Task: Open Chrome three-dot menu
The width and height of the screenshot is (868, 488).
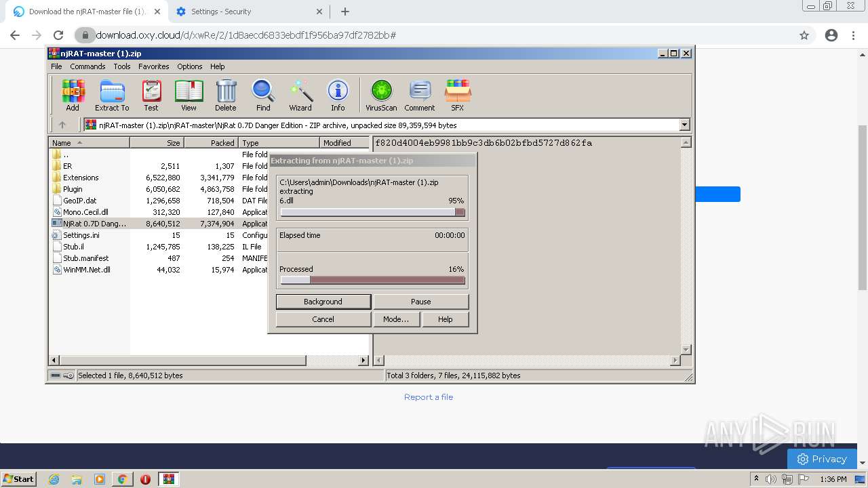Action: 854,35
